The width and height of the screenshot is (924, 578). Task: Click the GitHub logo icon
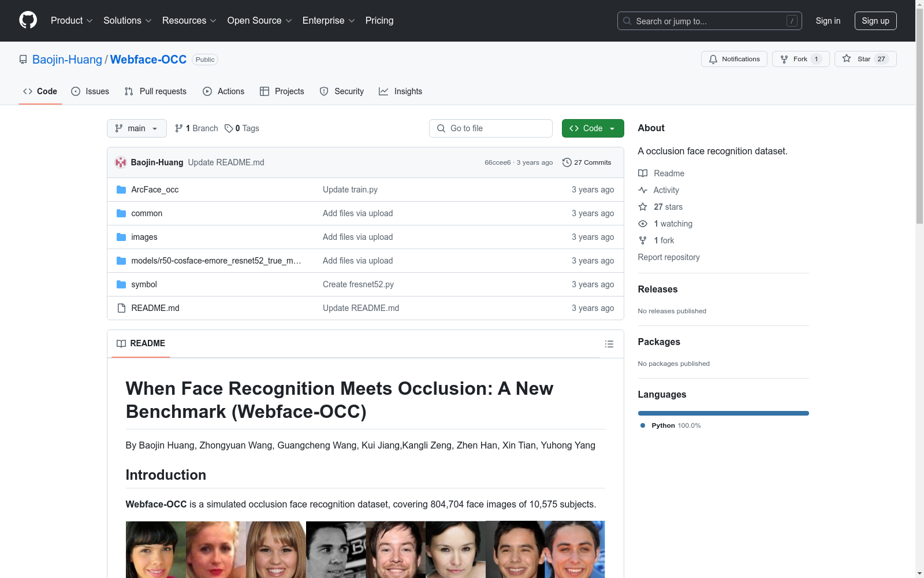tap(28, 20)
